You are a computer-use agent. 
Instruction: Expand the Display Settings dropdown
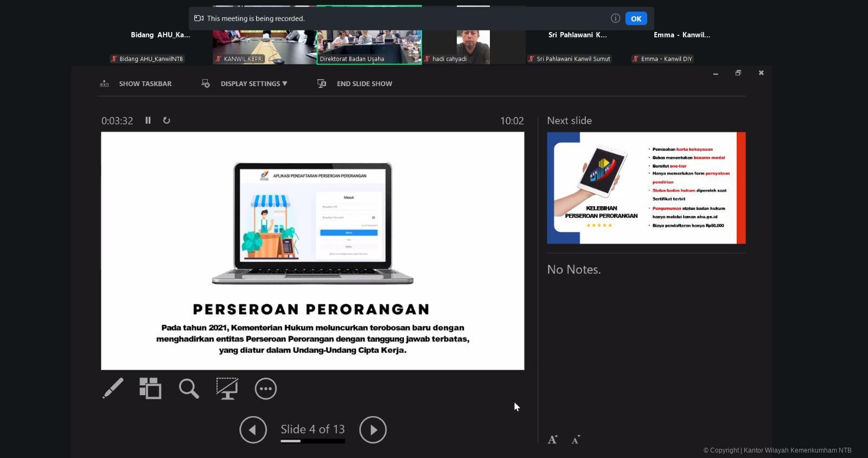(253, 84)
